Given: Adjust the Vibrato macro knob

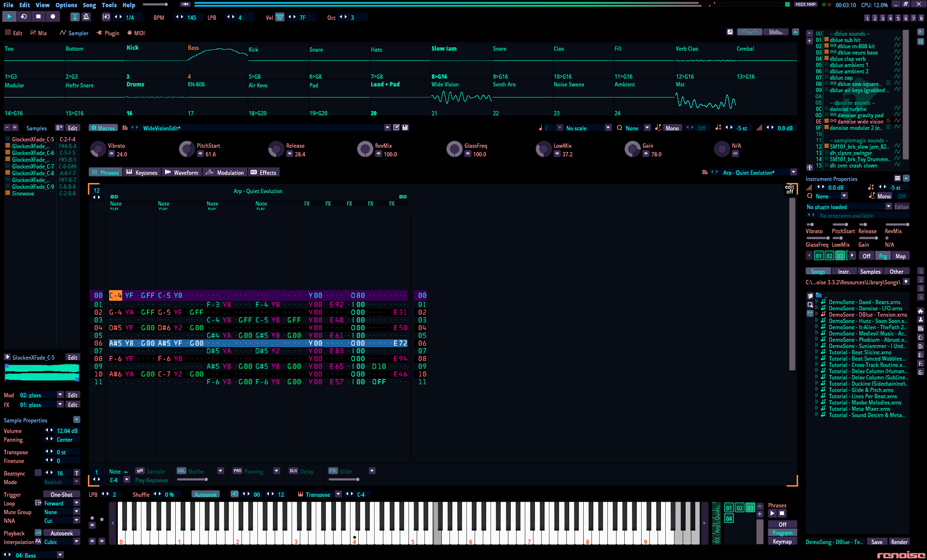Looking at the screenshot, I should click(x=98, y=149).
